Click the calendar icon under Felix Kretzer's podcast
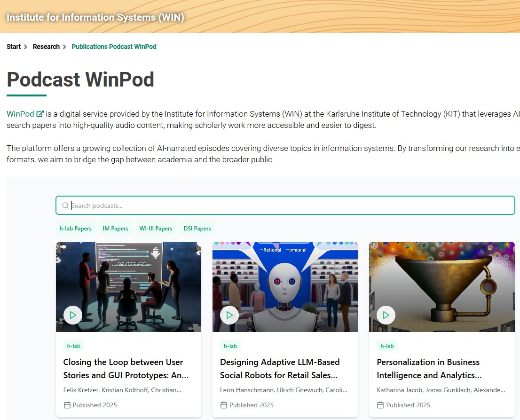The width and height of the screenshot is (520, 420). coord(67,405)
